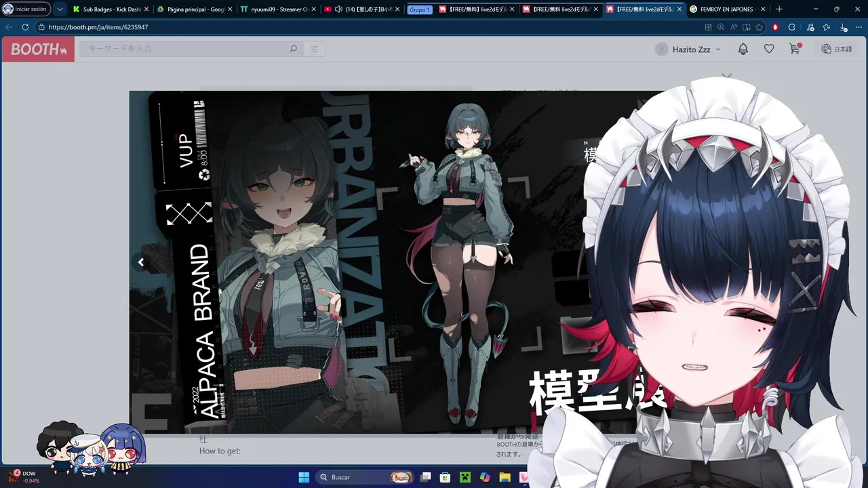
Task: Open Task View on the taskbar
Action: 425,477
